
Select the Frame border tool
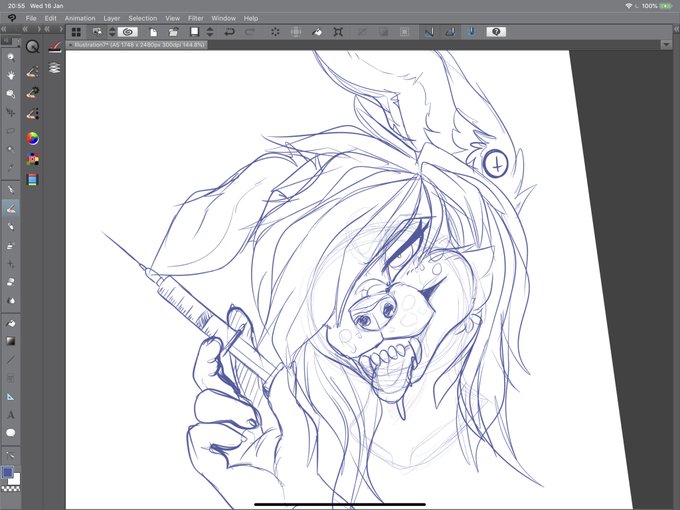pos(11,378)
